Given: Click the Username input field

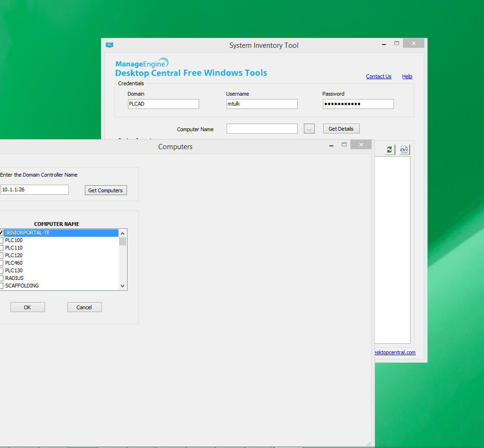Looking at the screenshot, I should click(262, 104).
